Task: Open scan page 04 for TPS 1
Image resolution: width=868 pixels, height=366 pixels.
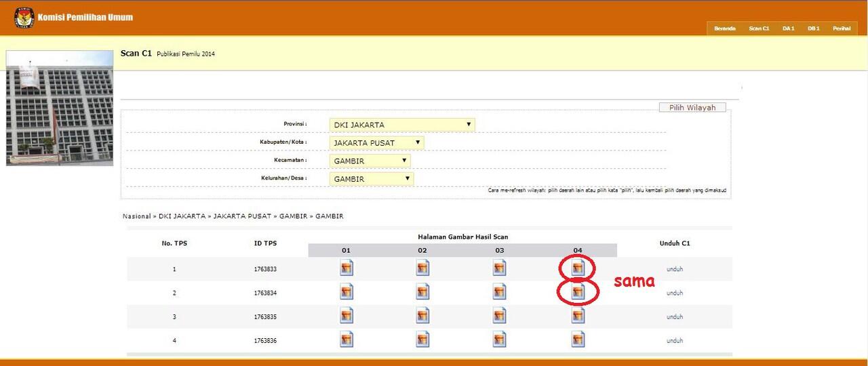Action: (578, 268)
